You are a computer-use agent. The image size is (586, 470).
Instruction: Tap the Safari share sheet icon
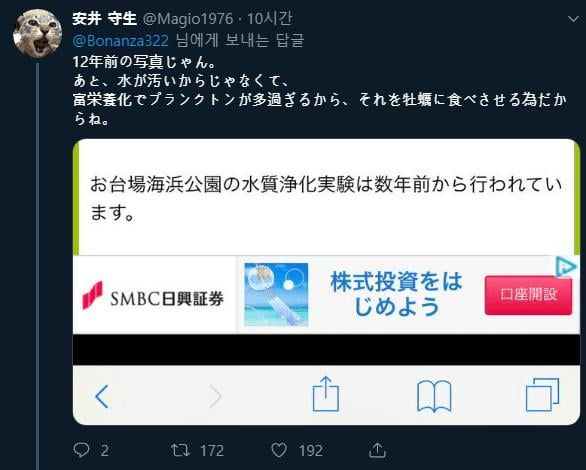[x=326, y=394]
